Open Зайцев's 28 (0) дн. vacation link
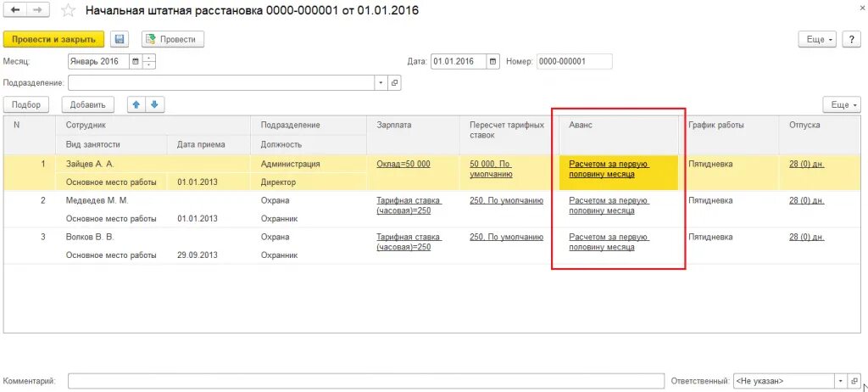This screenshot has height=392, width=868. click(807, 164)
